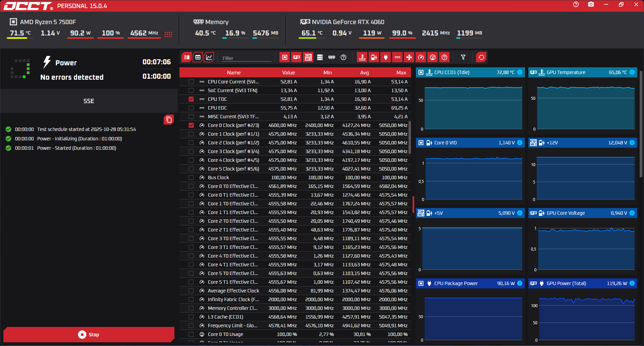The height and width of the screenshot is (346, 644).
Task: Switch to the table-only view
Action: [198, 57]
